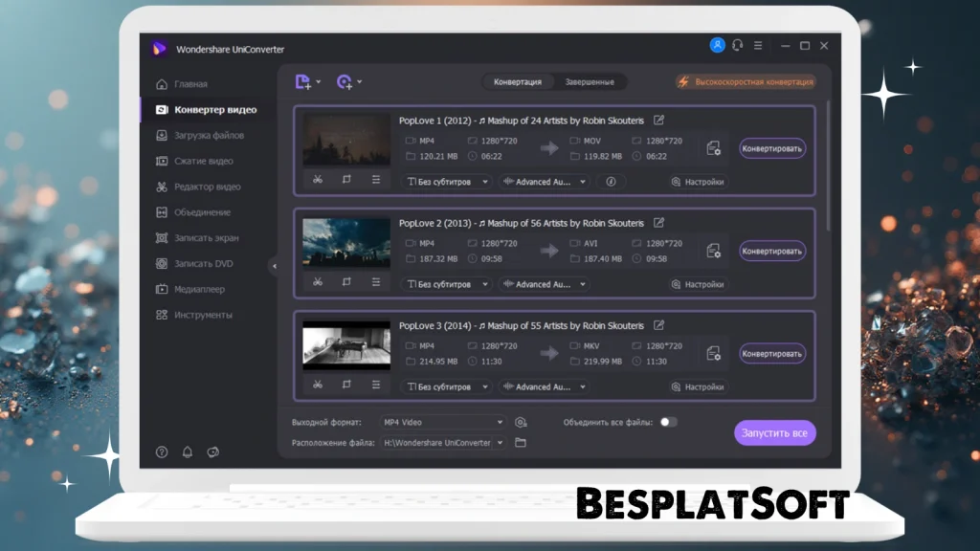The width and height of the screenshot is (980, 551).
Task: Click the help question mark icon
Action: (x=163, y=451)
